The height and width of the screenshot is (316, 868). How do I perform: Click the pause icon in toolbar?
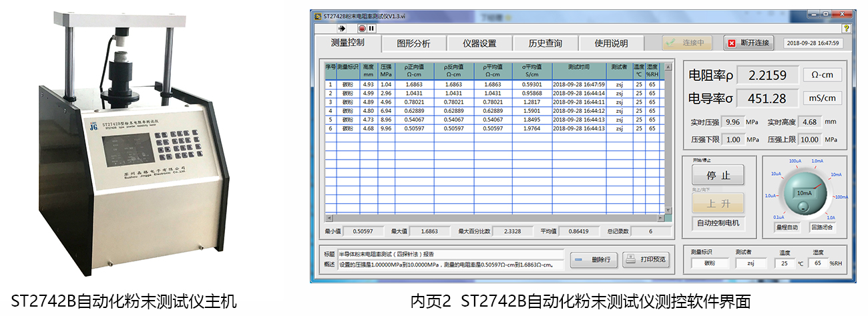click(x=371, y=29)
